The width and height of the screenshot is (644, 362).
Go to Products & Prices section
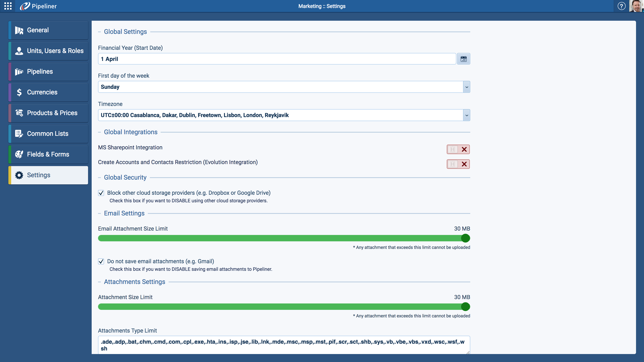pyautogui.click(x=52, y=113)
